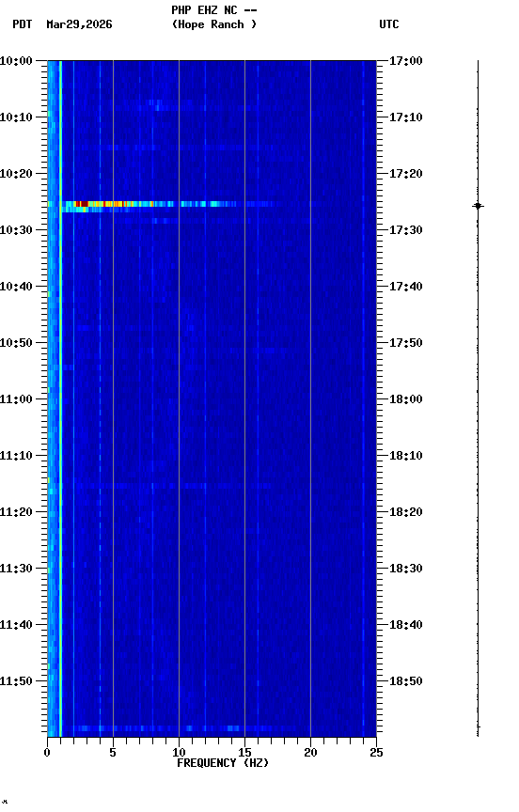Click the 10:50 PDT time label
519x812 pixels.
click(x=16, y=343)
